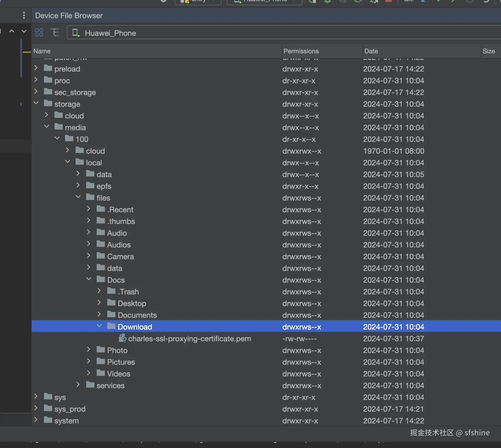Screen dimensions: 501x448
Task: Click the 2024-07-31 10:05 date cell
Action: (x=393, y=174)
